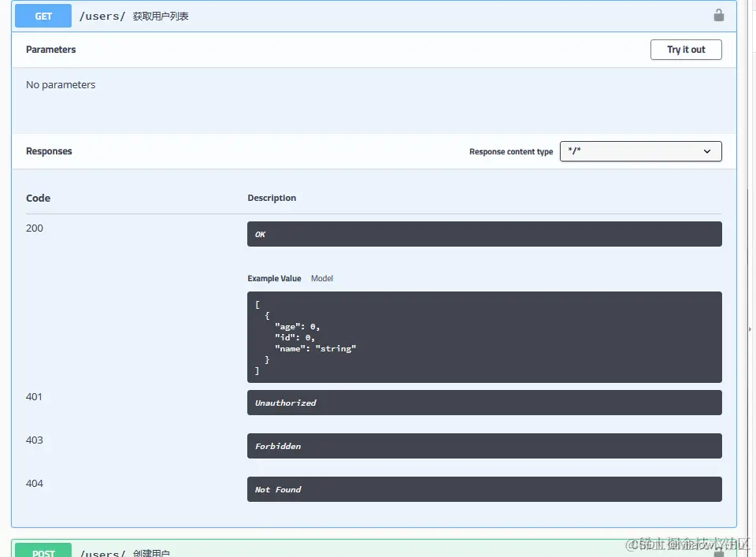The width and height of the screenshot is (756, 557).
Task: Click the OK description box
Action: (x=484, y=234)
